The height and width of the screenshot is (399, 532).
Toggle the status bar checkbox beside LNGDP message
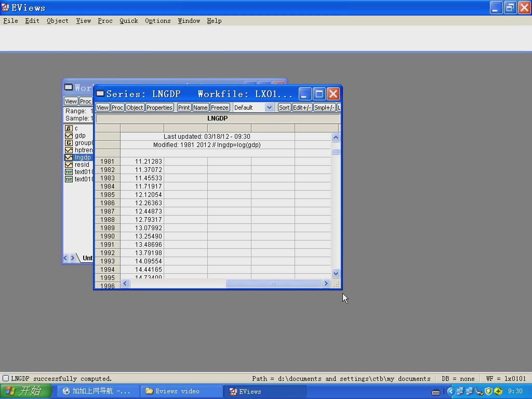(5, 378)
